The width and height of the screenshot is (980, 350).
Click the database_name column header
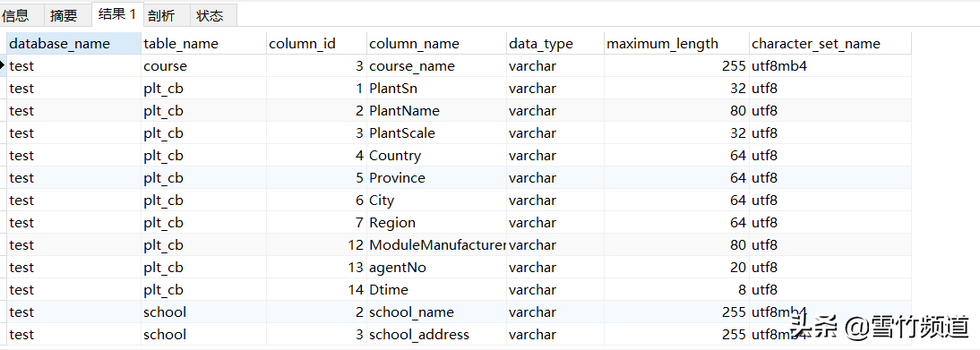click(x=73, y=44)
